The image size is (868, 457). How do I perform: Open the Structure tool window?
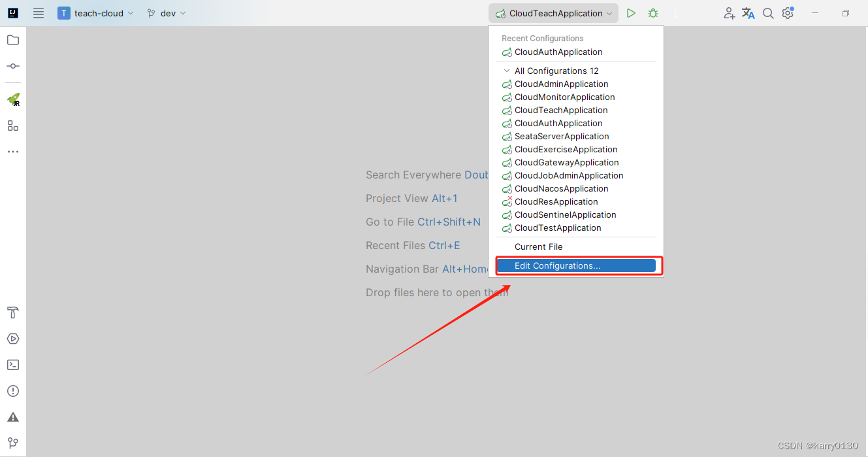[x=12, y=126]
